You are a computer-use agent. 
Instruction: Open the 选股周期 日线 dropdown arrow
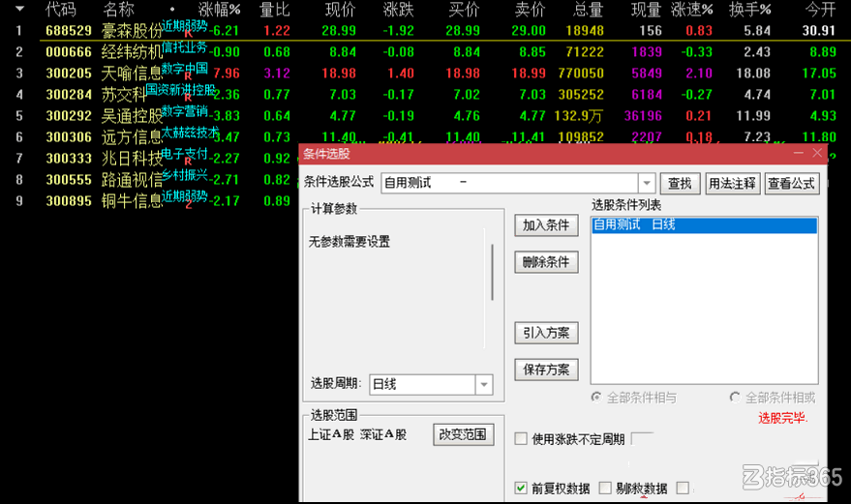click(x=484, y=385)
